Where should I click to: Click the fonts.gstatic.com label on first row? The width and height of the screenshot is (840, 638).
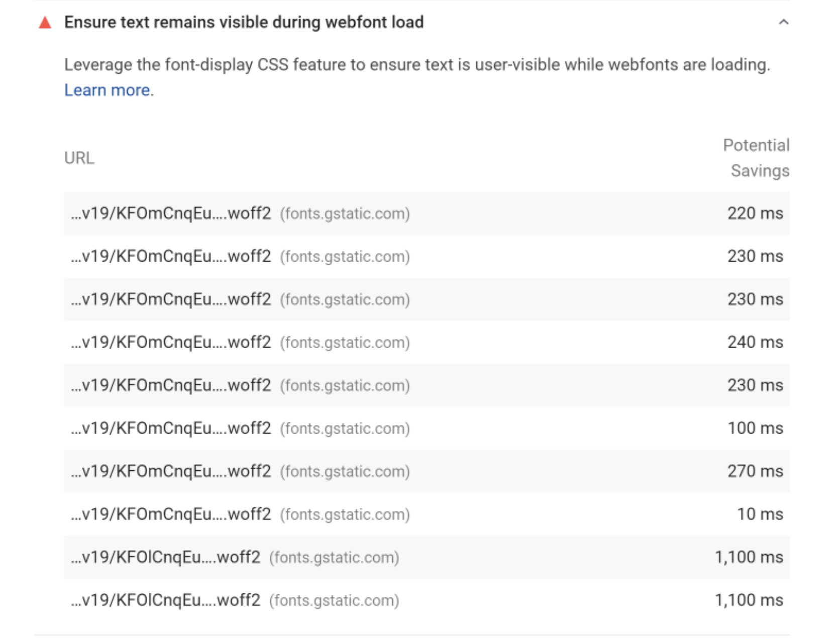coord(345,213)
